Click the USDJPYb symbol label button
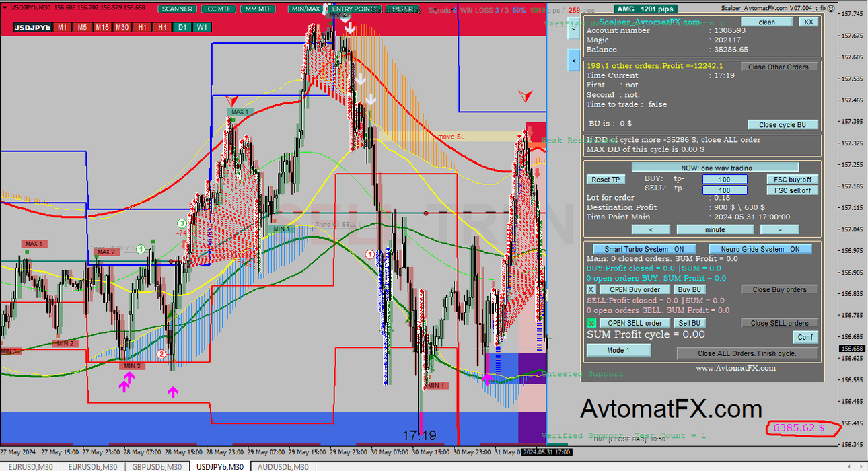The height and width of the screenshot is (471, 868). 32,27
